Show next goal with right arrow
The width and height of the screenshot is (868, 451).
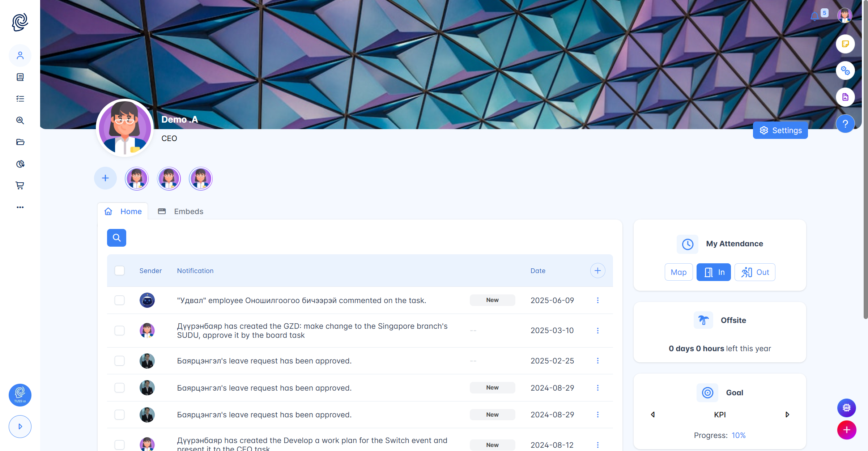tap(787, 414)
